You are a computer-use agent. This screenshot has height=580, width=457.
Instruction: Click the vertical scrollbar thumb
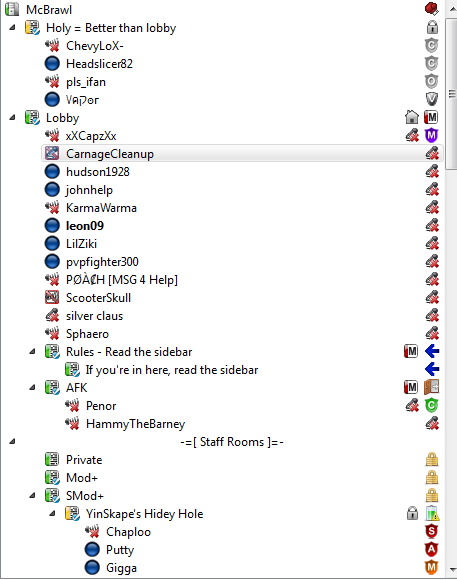click(452, 94)
